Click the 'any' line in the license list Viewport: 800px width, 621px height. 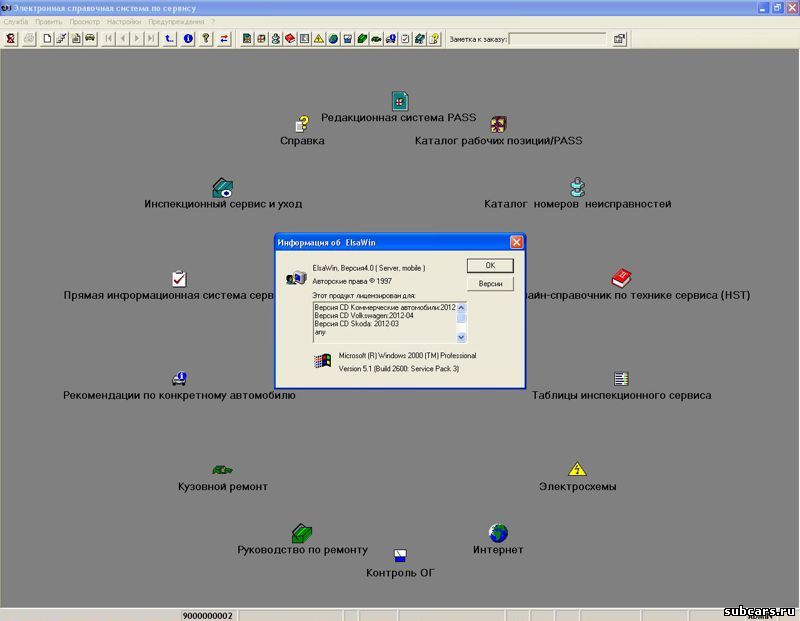click(x=320, y=332)
